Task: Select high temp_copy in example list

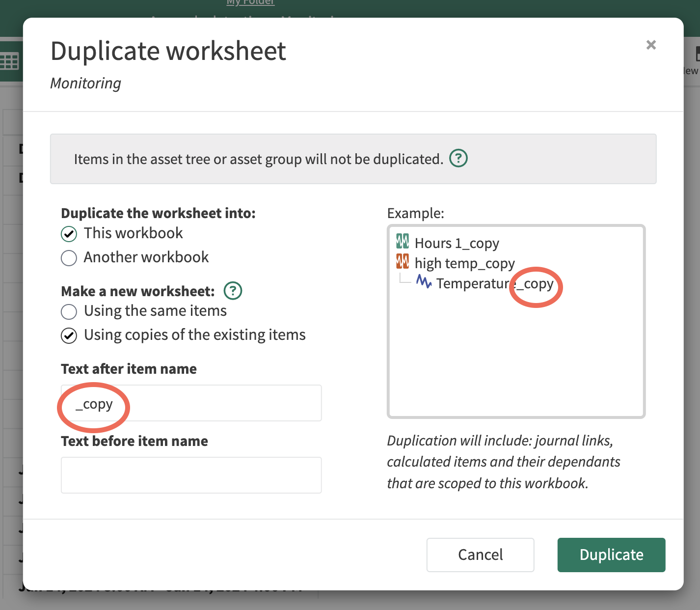Action: [464, 263]
